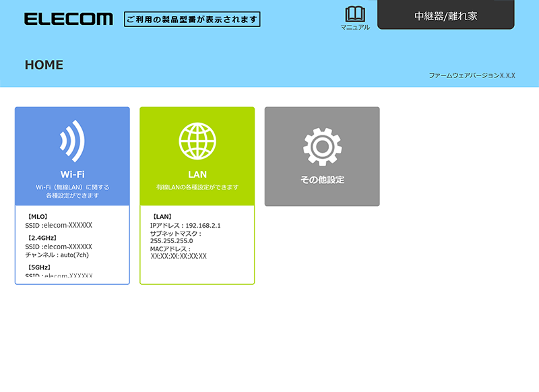Click the HOME page heading
539x392 pixels.
coord(44,65)
